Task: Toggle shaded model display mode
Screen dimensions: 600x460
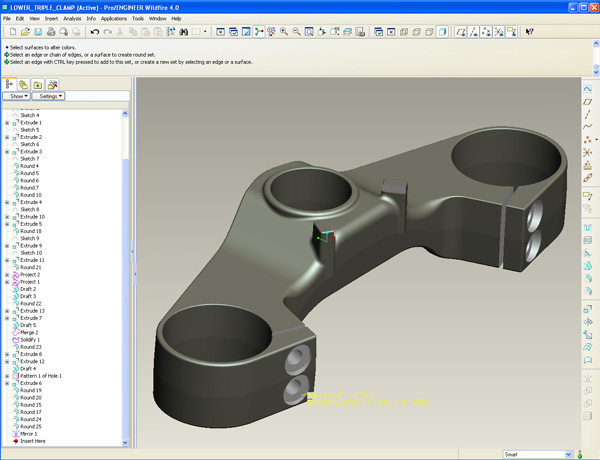Action: pyautogui.click(x=442, y=32)
